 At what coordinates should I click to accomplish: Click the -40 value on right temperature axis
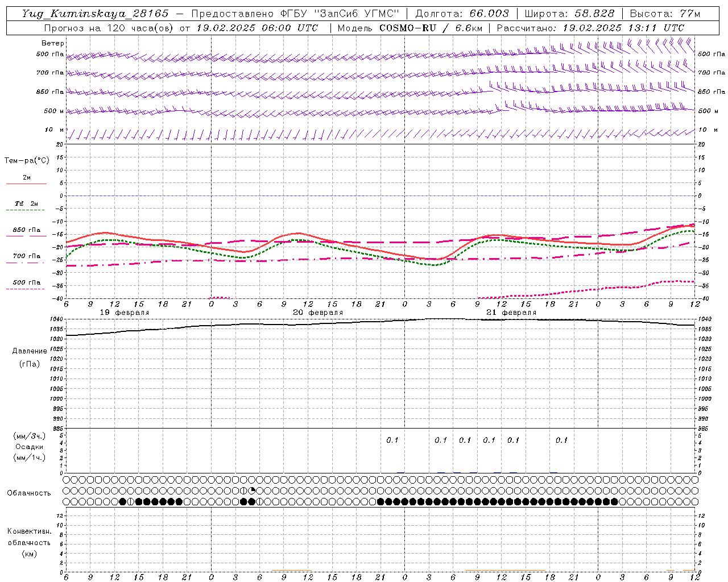tap(703, 298)
